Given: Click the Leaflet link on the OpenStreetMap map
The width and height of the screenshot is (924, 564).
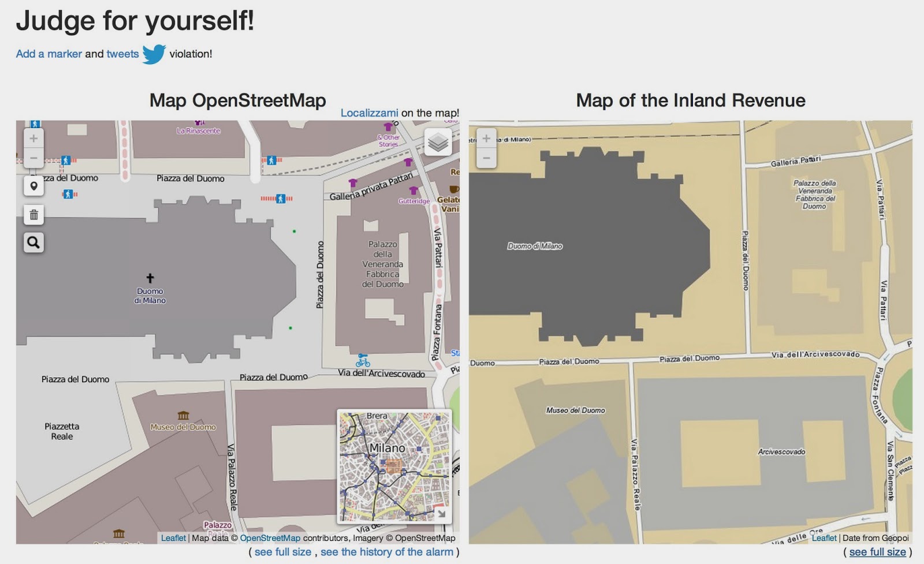Looking at the screenshot, I should click(173, 538).
